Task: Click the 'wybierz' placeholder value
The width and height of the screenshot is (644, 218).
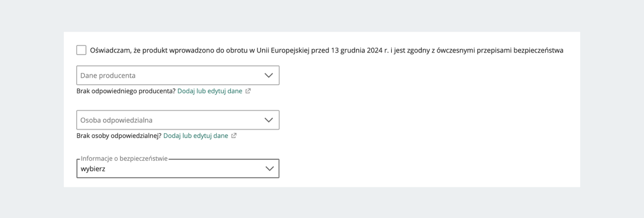Action: (x=93, y=169)
